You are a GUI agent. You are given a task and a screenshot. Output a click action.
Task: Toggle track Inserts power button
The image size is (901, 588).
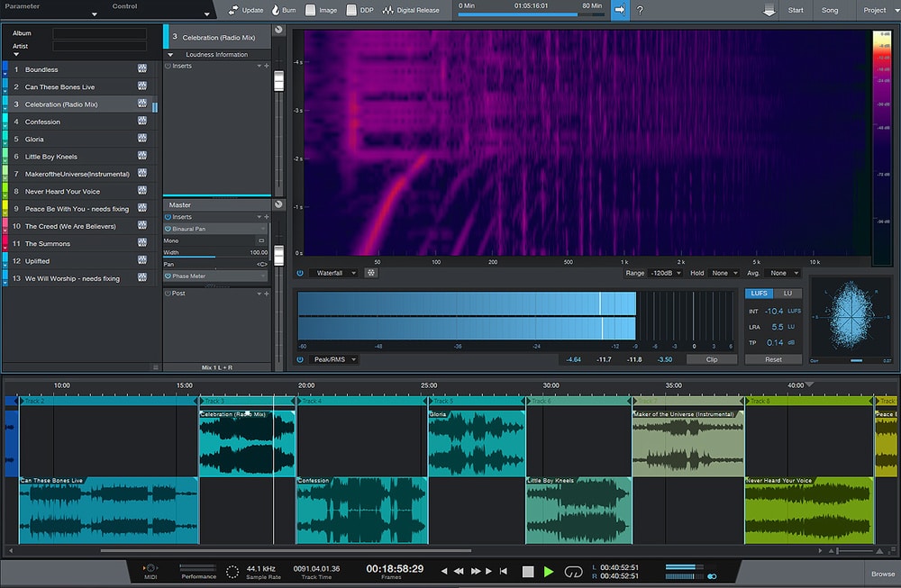tap(168, 66)
